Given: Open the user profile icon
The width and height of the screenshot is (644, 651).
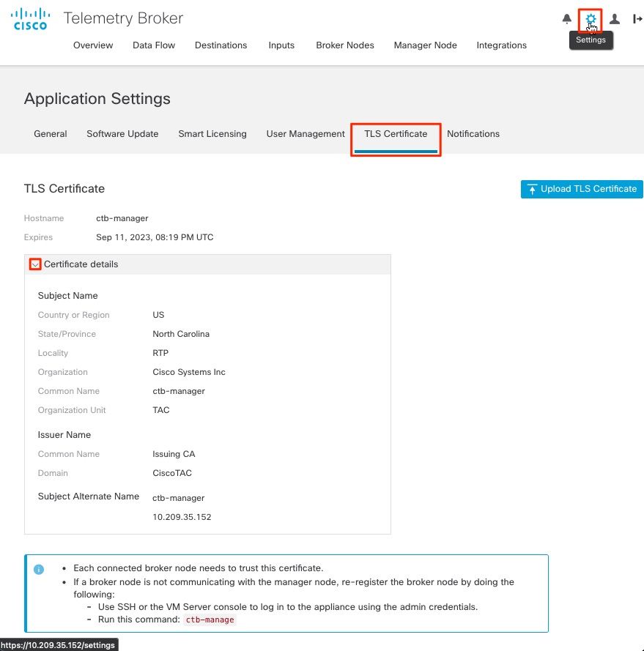Looking at the screenshot, I should tap(615, 19).
